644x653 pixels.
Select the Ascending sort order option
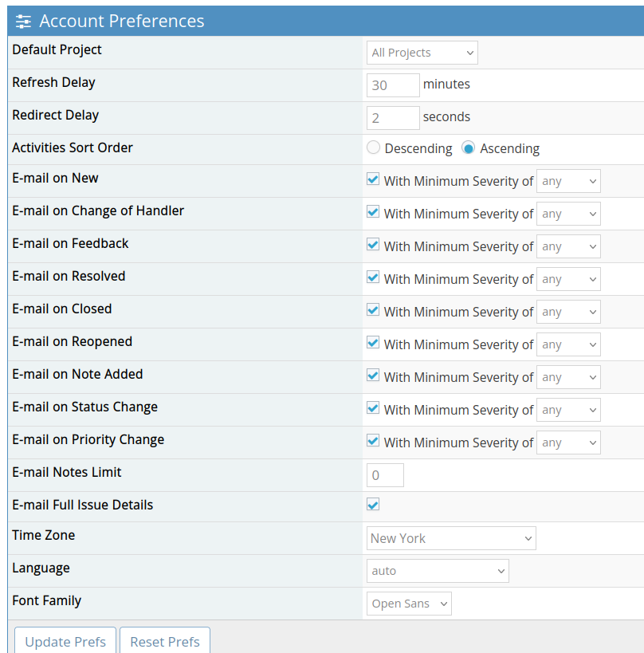468,148
